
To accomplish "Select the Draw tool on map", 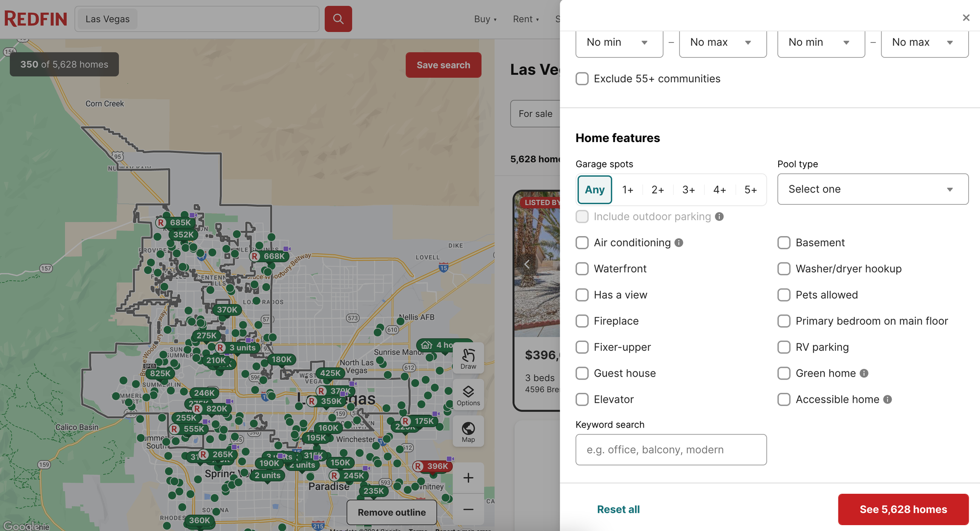I will pyautogui.click(x=468, y=359).
